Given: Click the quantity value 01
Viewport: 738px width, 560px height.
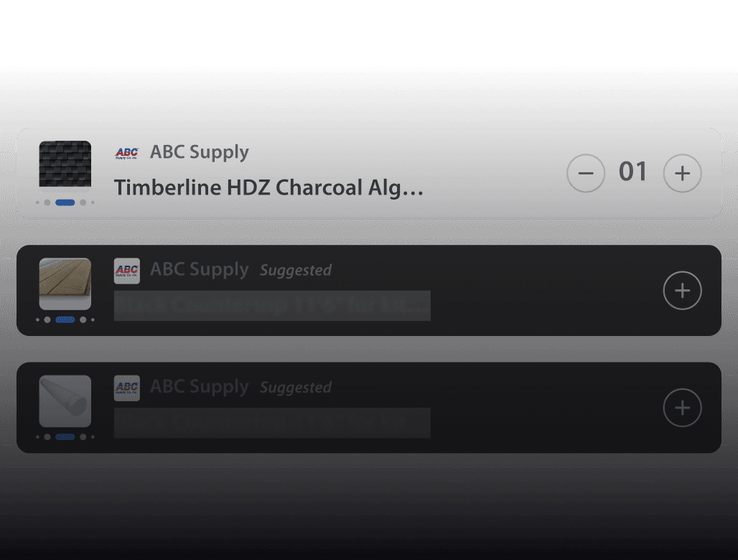Looking at the screenshot, I should point(633,172).
